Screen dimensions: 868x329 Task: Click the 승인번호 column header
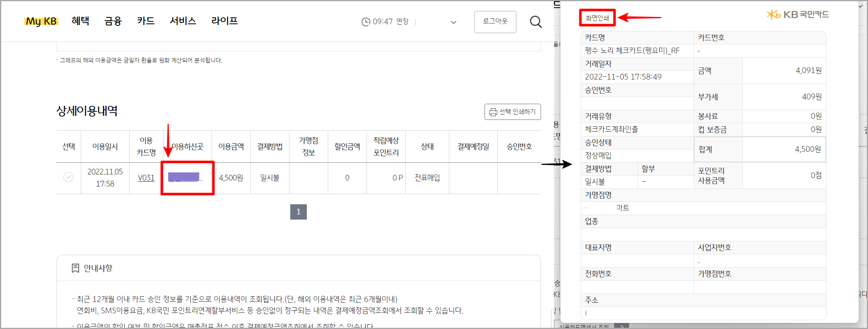(x=519, y=147)
